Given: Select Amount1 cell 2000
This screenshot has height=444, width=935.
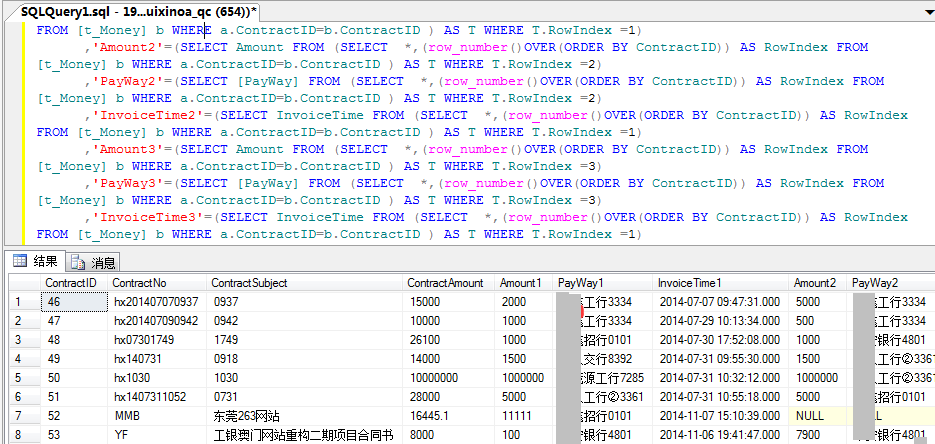Looking at the screenshot, I should point(524,302).
